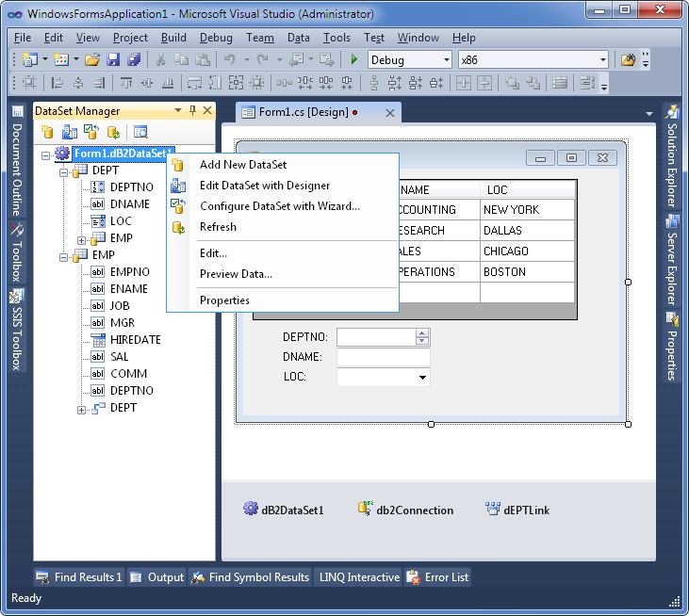
Task: Collapse the DEPT table node
Action: click(63, 172)
